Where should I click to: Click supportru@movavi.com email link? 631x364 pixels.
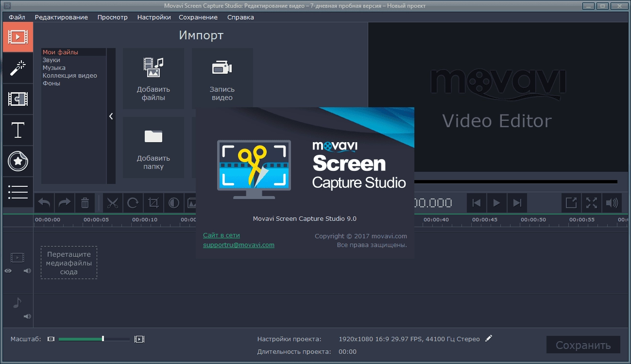click(x=239, y=245)
